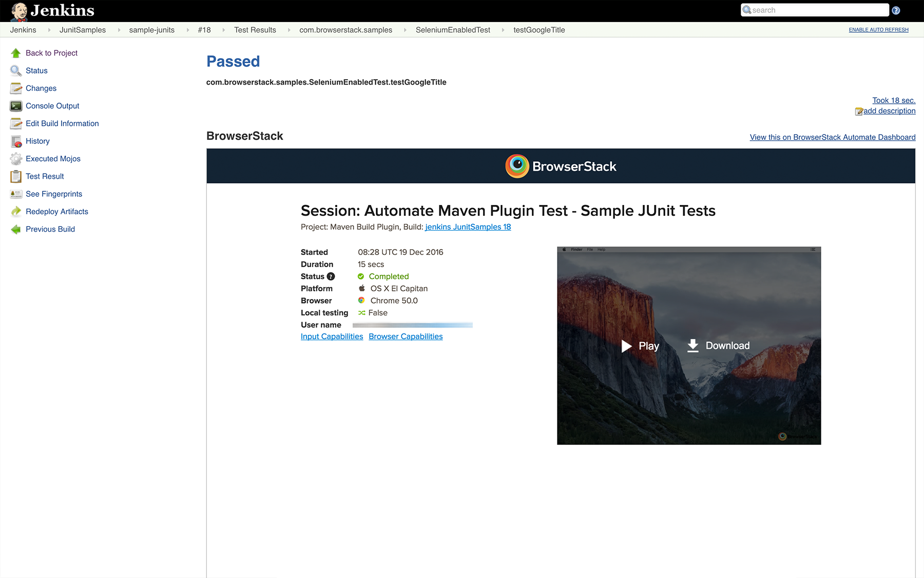924x578 pixels.
Task: Open Jenkins breadcrumb link
Action: tap(23, 30)
